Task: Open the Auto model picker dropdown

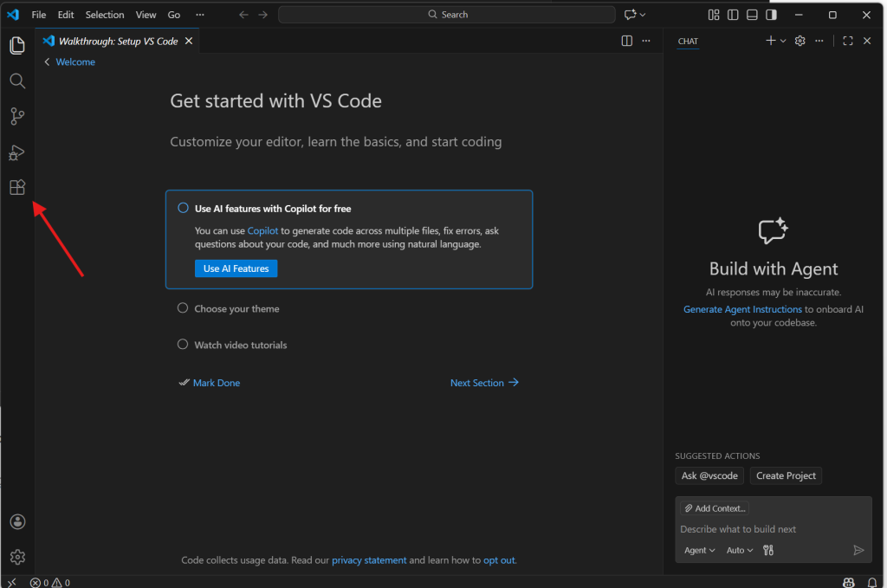Action: click(x=739, y=550)
